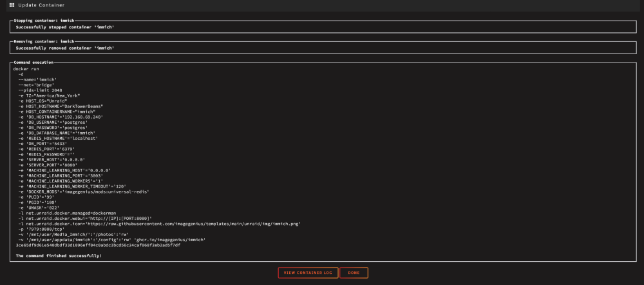The height and width of the screenshot is (285, 644).
Task: Click the net.unraid.docker.icon URL line
Action: point(159,224)
